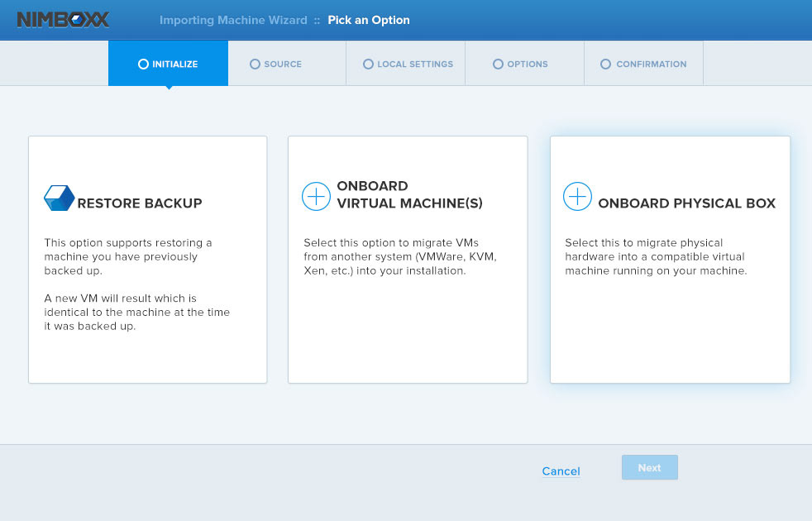Choose the Onboard Virtual Machine(s) heading
This screenshot has height=521, width=812.
pos(409,194)
